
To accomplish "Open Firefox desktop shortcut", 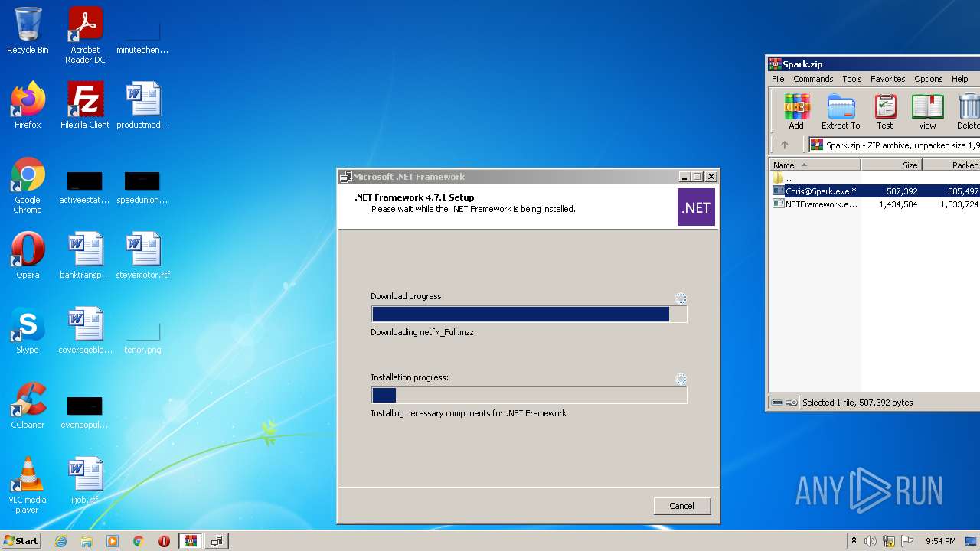I will tap(28, 105).
